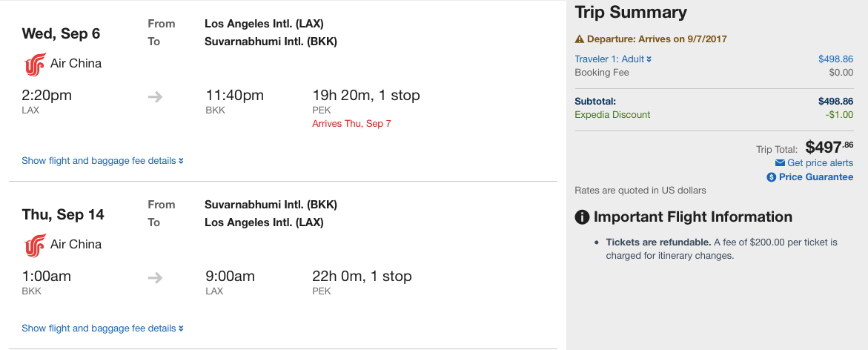Select the Thu, Sep 14 return date heading
Screen dimensions: 868x350
coord(63,215)
